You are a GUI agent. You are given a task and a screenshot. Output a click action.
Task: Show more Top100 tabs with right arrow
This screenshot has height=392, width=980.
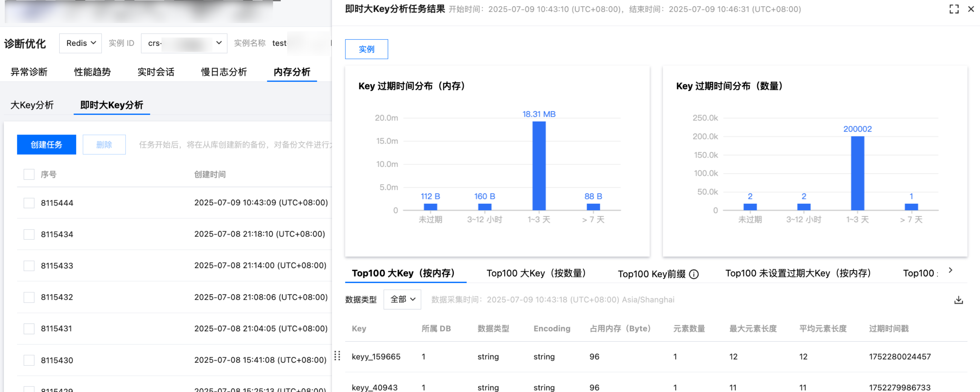(x=950, y=270)
